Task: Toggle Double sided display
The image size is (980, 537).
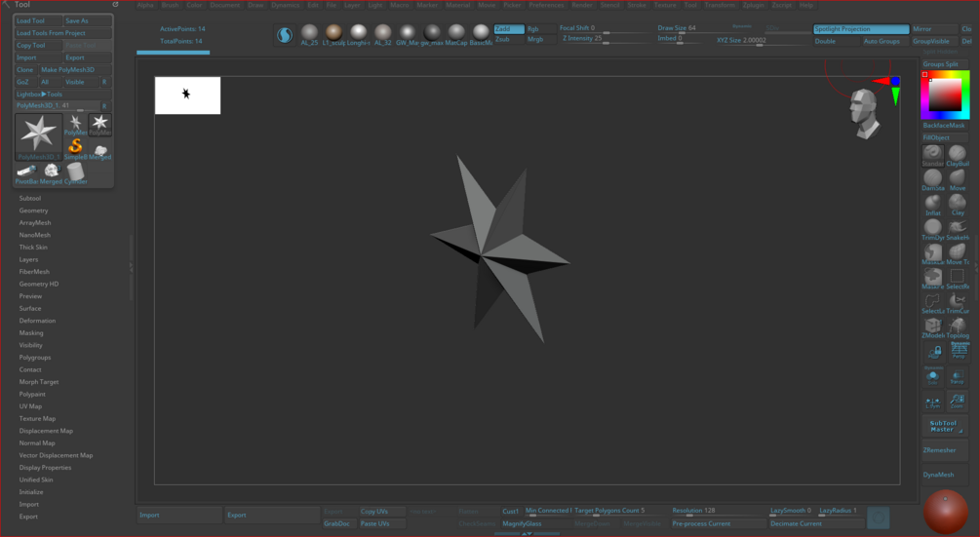Action: coord(837,41)
